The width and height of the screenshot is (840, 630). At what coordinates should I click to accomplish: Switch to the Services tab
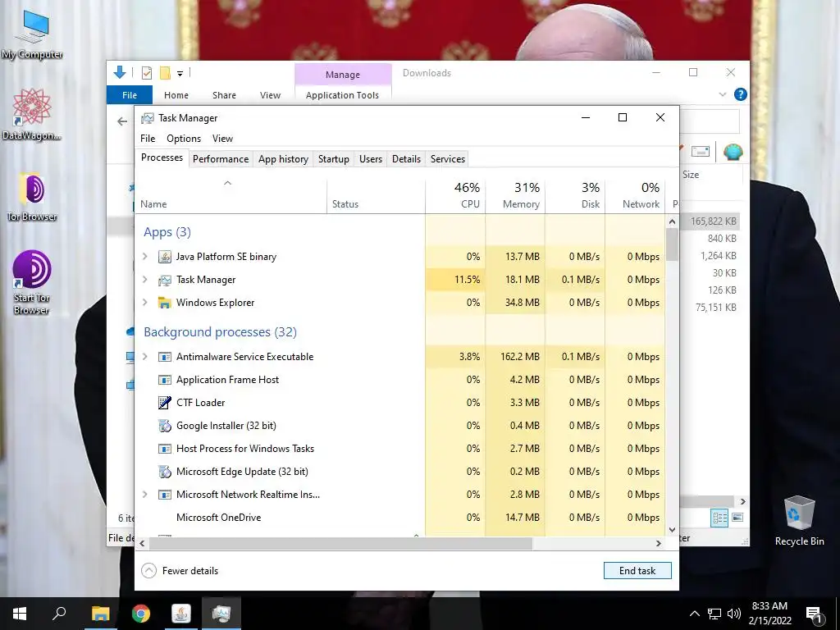(x=448, y=159)
